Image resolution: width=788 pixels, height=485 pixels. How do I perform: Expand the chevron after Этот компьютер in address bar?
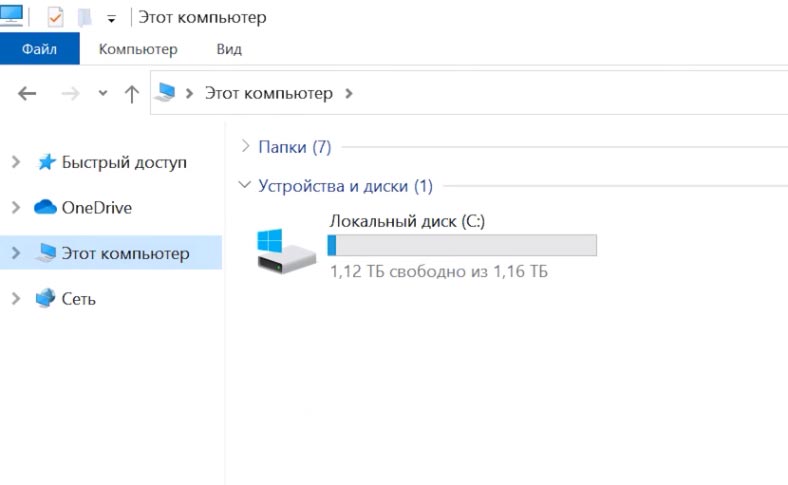coord(348,93)
